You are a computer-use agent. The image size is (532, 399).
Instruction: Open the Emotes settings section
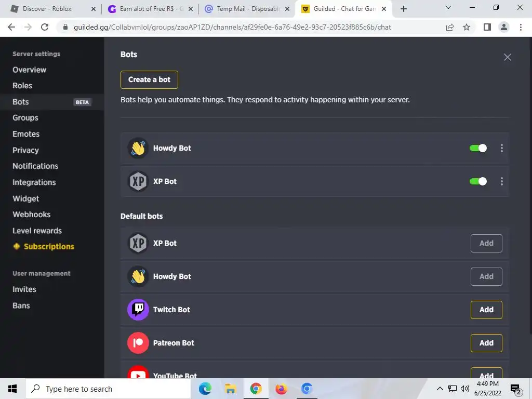click(x=26, y=134)
